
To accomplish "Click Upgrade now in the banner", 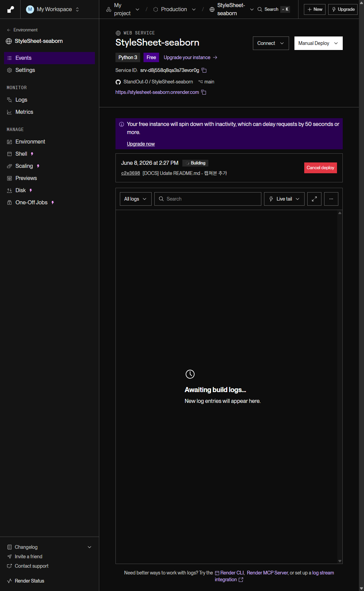I will point(141,144).
